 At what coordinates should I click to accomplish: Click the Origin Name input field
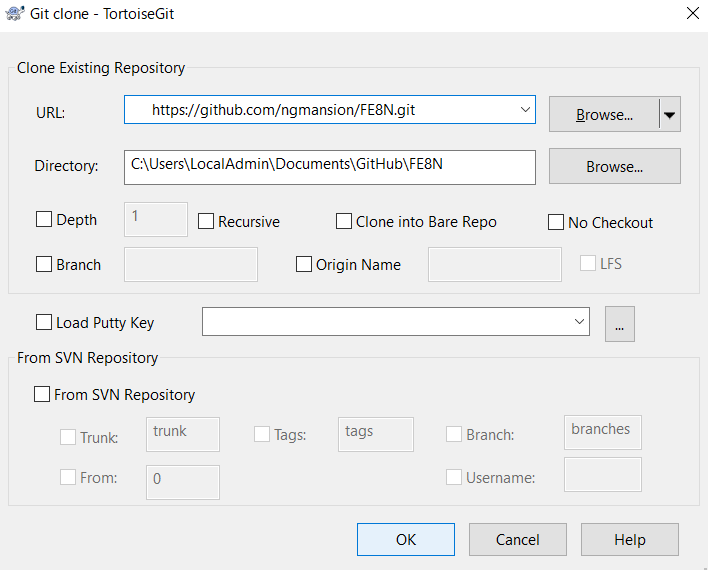pos(495,264)
